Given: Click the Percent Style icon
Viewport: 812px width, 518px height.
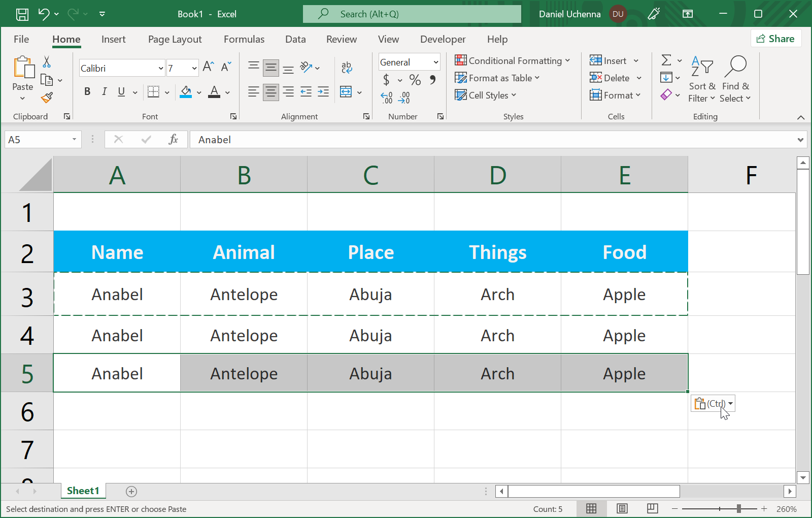Looking at the screenshot, I should pyautogui.click(x=415, y=80).
